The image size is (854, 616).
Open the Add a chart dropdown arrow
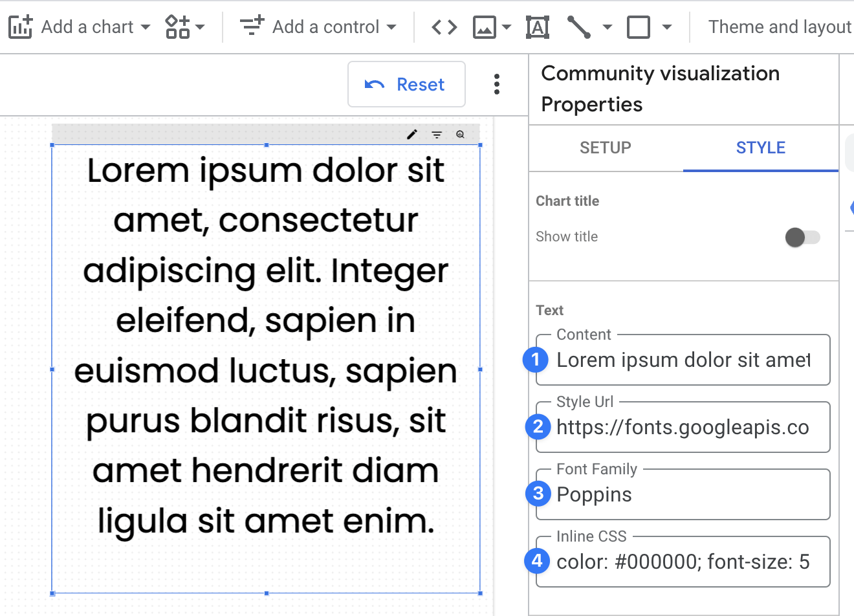pyautogui.click(x=146, y=27)
